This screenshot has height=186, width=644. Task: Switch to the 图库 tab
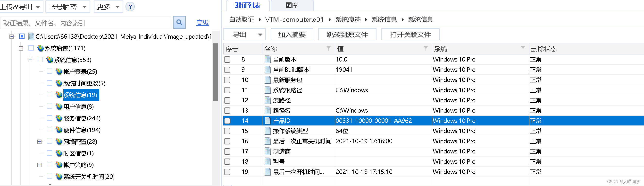(292, 6)
